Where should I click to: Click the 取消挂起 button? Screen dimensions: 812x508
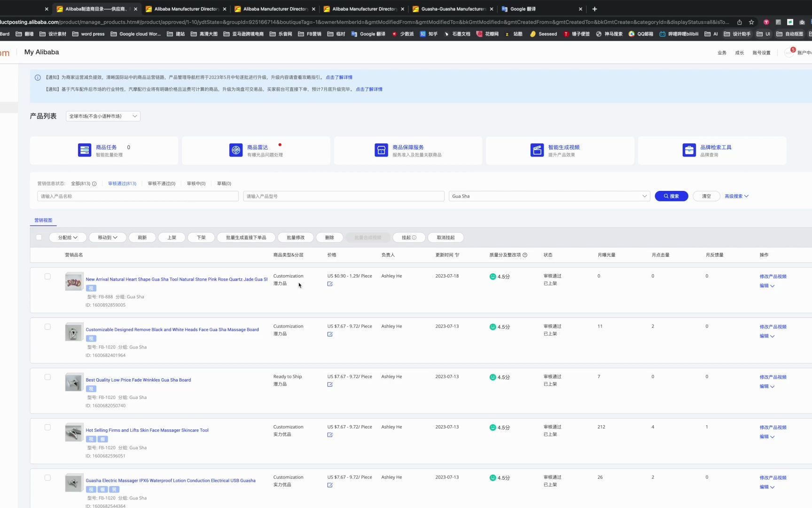pos(446,238)
